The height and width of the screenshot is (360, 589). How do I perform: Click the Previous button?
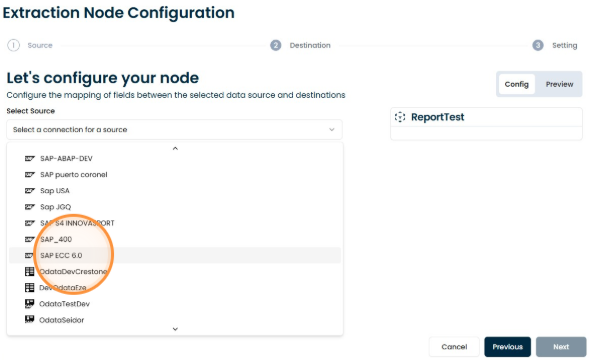pyautogui.click(x=507, y=347)
